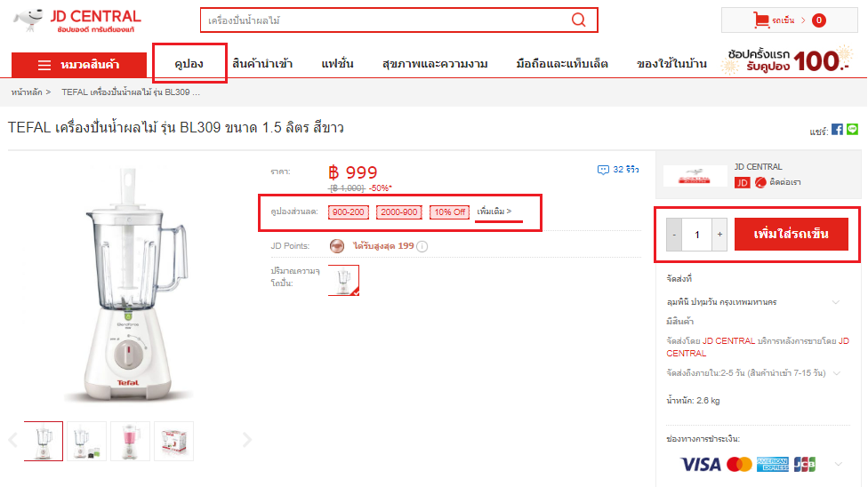Screen dimensions: 868x487
Task: Click the TEFAL product breadcrumb text
Action: pos(131,92)
